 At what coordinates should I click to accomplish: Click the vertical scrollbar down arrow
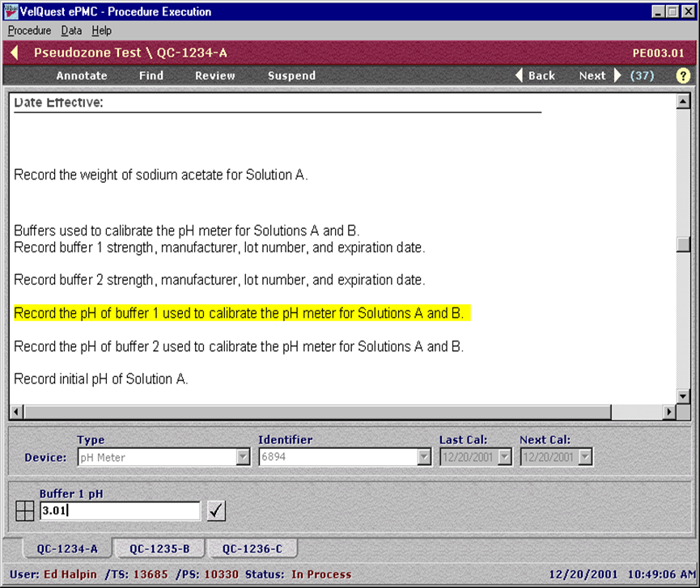(684, 396)
